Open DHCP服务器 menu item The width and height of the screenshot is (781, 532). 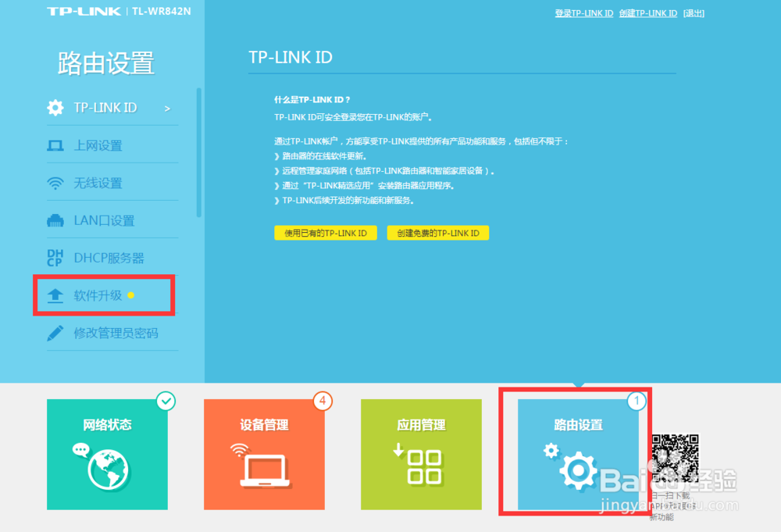[x=112, y=258]
